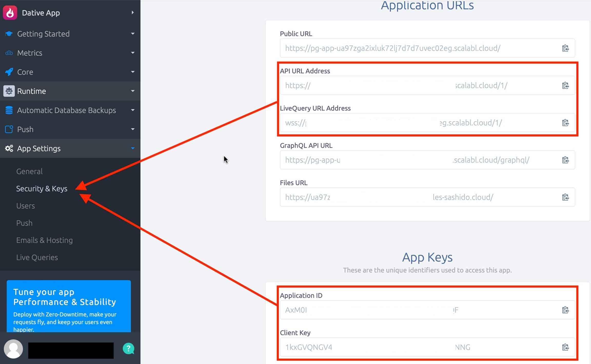Open the Emails & Hosting settings
The height and width of the screenshot is (364, 591).
(44, 240)
